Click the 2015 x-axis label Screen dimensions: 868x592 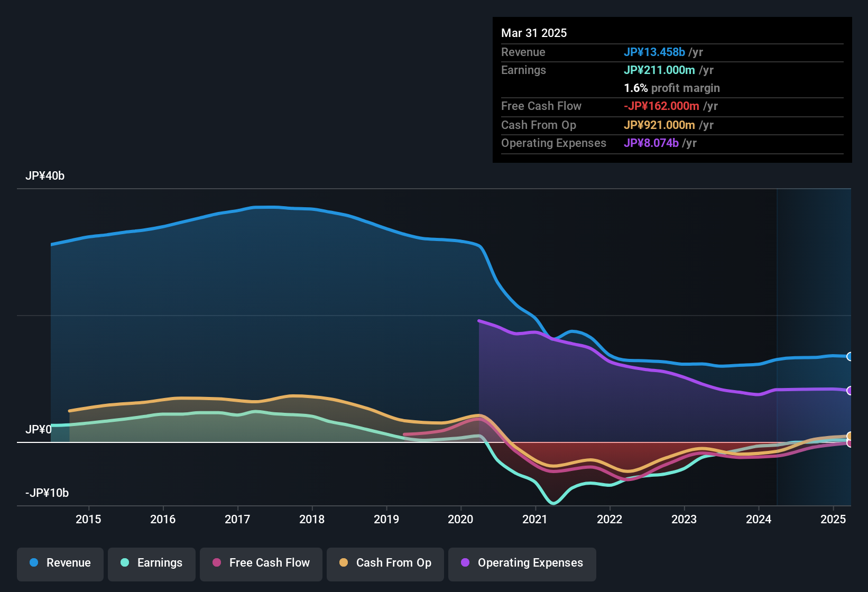[x=88, y=519]
